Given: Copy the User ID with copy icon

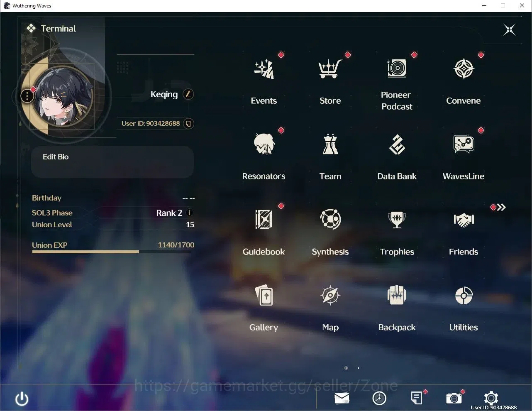Looking at the screenshot, I should click(x=188, y=123).
